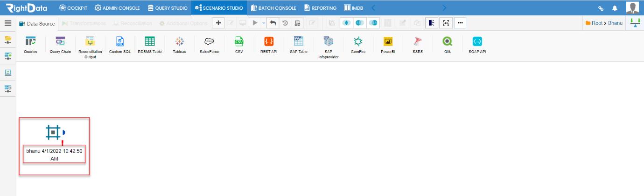
Task: Select the right join Venn icon
Action: 373,23
